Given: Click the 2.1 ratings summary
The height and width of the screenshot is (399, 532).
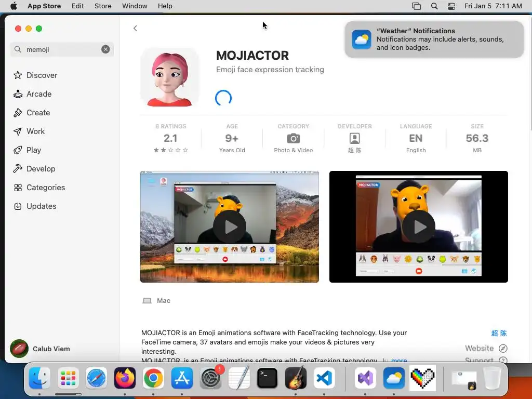Looking at the screenshot, I should tap(170, 138).
